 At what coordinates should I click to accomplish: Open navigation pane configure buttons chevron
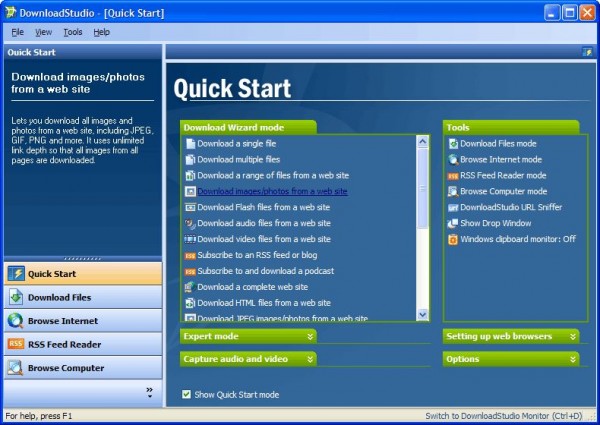click(x=150, y=392)
